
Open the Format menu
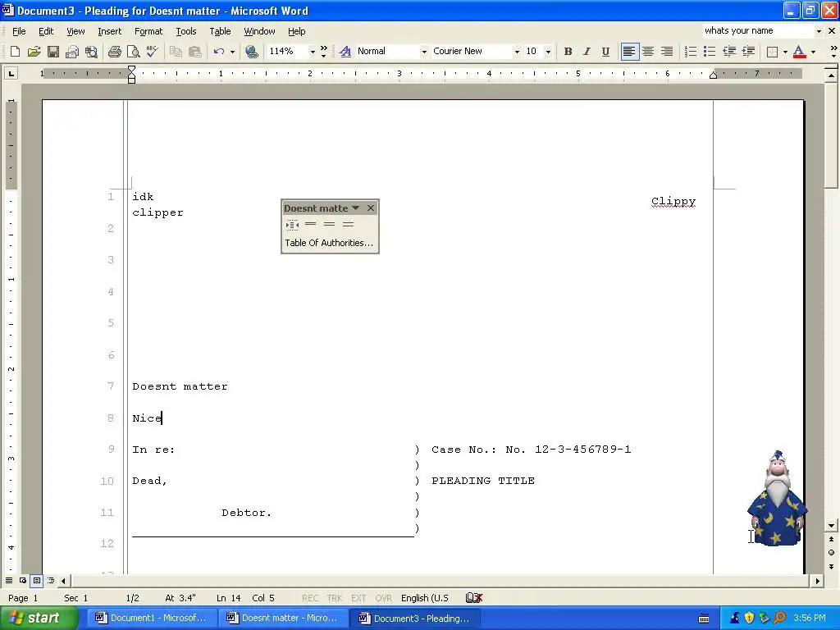pyautogui.click(x=148, y=31)
